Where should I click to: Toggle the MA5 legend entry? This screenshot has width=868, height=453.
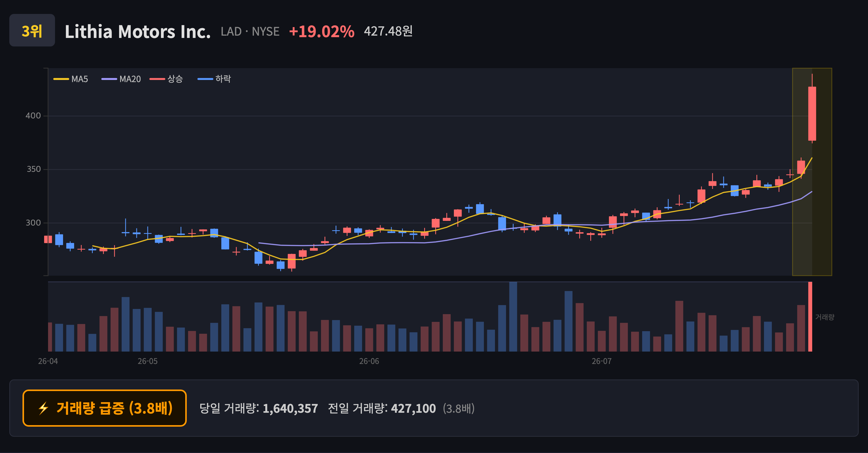pyautogui.click(x=71, y=79)
